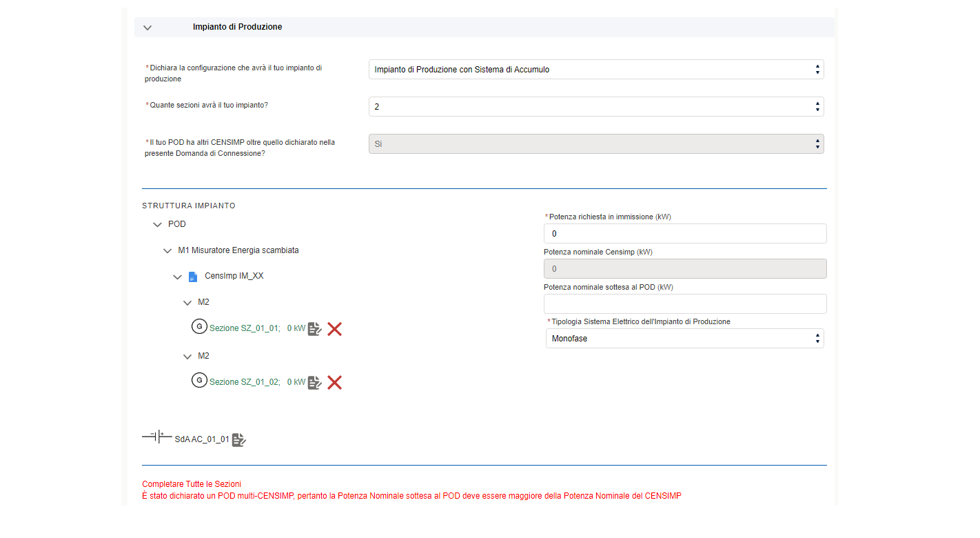Open the number of sections dropdown

click(595, 107)
